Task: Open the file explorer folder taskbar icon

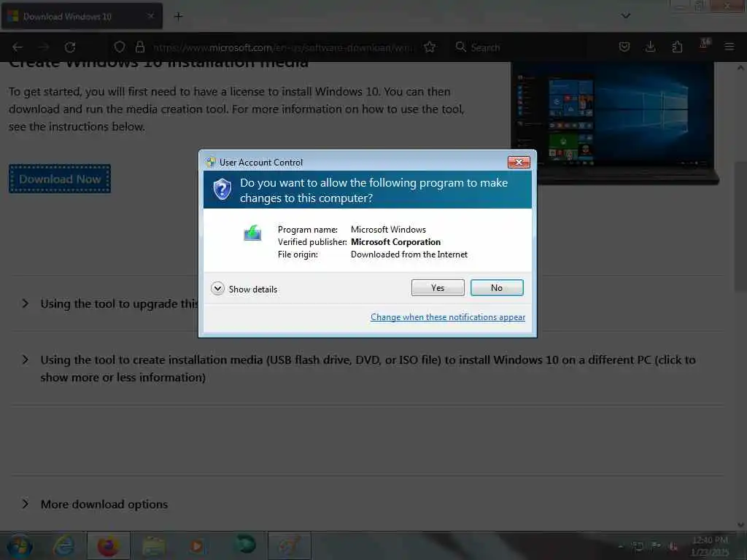Action: tap(153, 545)
